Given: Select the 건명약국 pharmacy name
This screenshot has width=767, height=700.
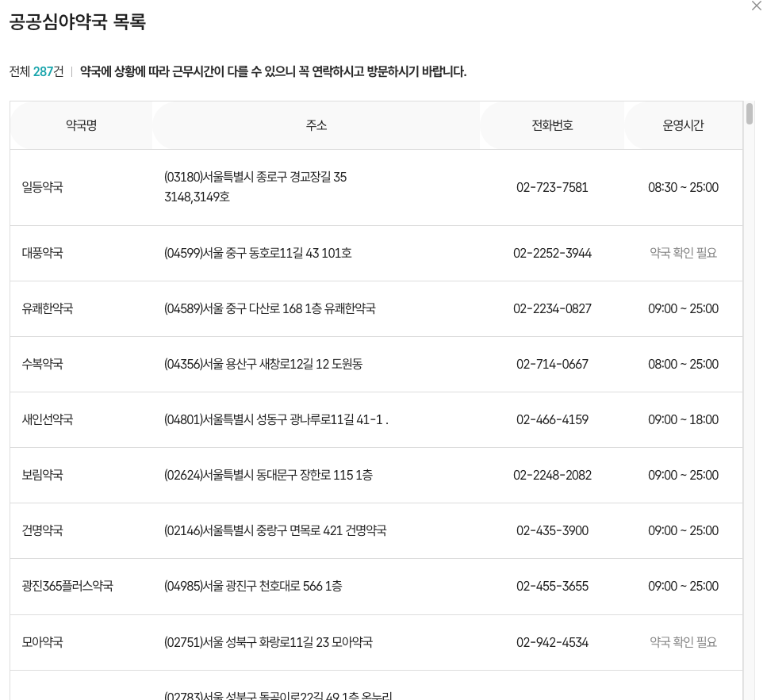Looking at the screenshot, I should tap(43, 531).
